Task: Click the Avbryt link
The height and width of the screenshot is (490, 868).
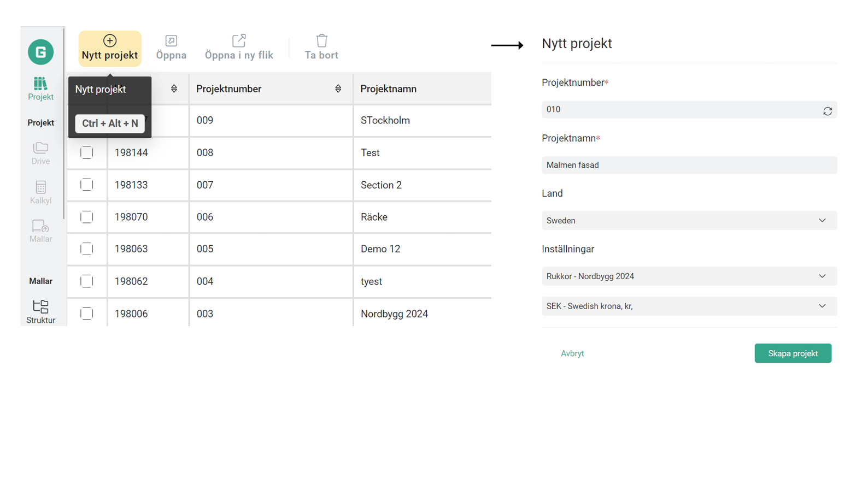Action: [572, 353]
